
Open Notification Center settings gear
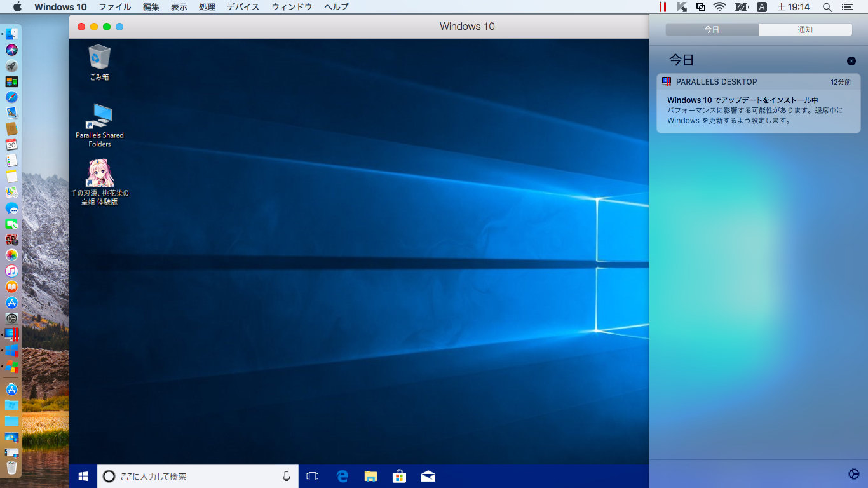(x=853, y=474)
